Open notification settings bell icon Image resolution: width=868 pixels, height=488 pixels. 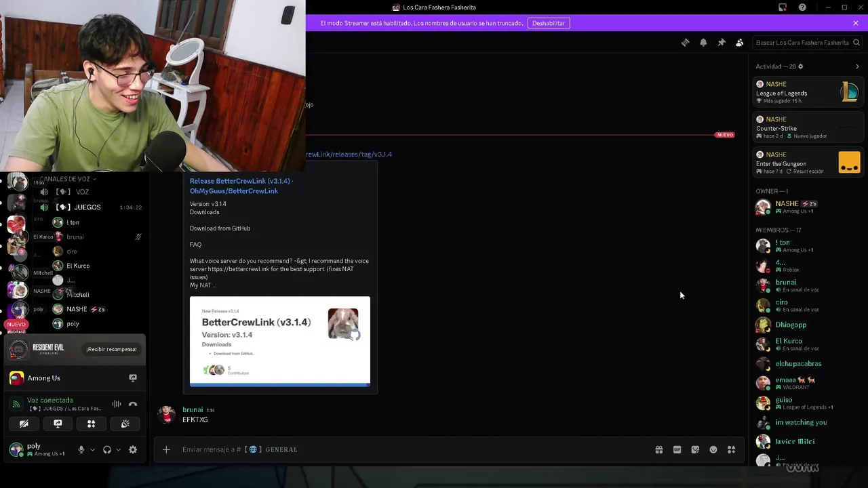point(703,42)
